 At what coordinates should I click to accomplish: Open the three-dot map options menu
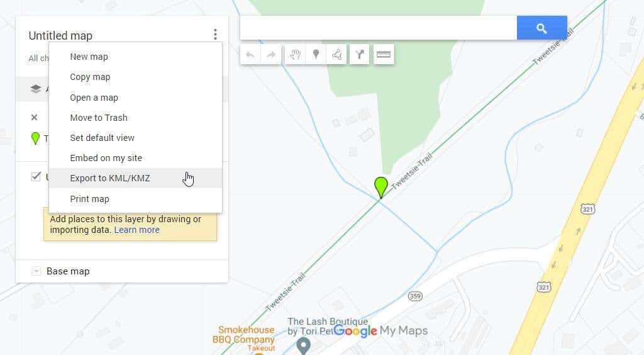[x=215, y=35]
